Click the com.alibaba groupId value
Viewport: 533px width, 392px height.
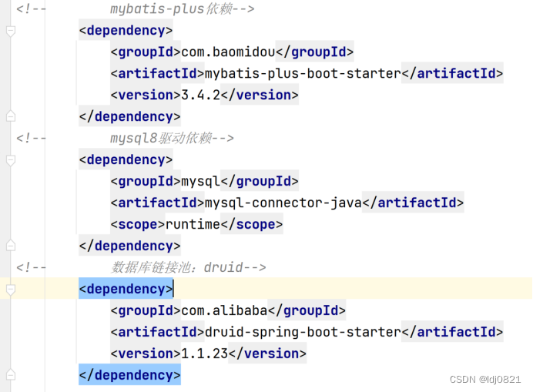click(224, 310)
